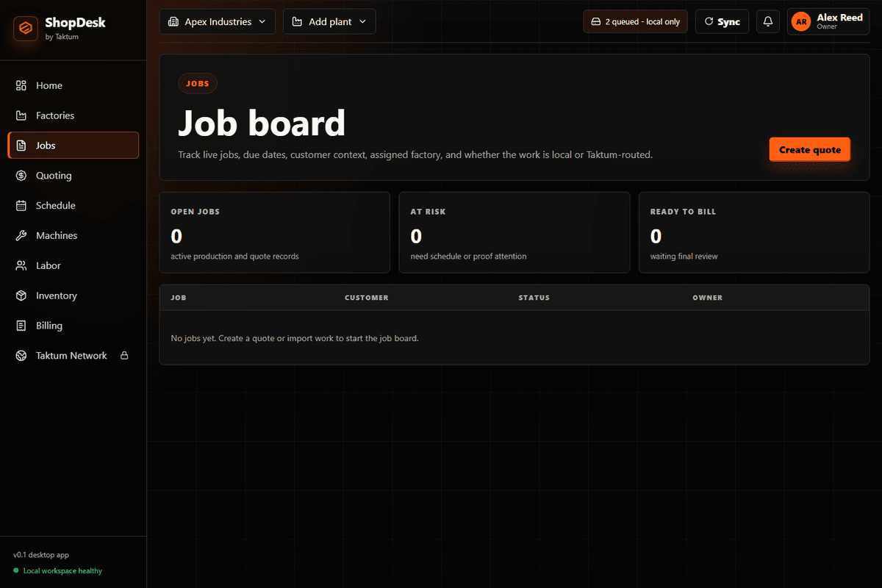The height and width of the screenshot is (588, 882).
Task: Click the JOBS pill tag
Action: tap(198, 84)
